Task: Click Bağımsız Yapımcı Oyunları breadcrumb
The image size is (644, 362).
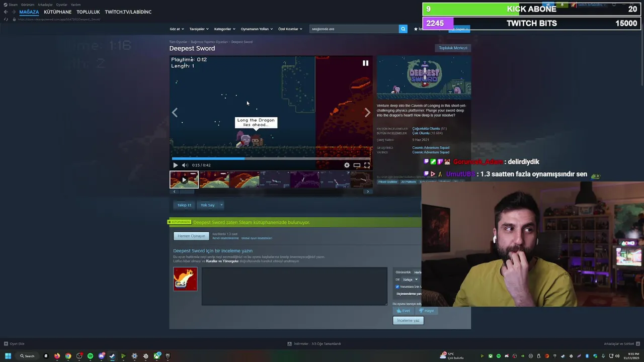Action: pos(209,42)
